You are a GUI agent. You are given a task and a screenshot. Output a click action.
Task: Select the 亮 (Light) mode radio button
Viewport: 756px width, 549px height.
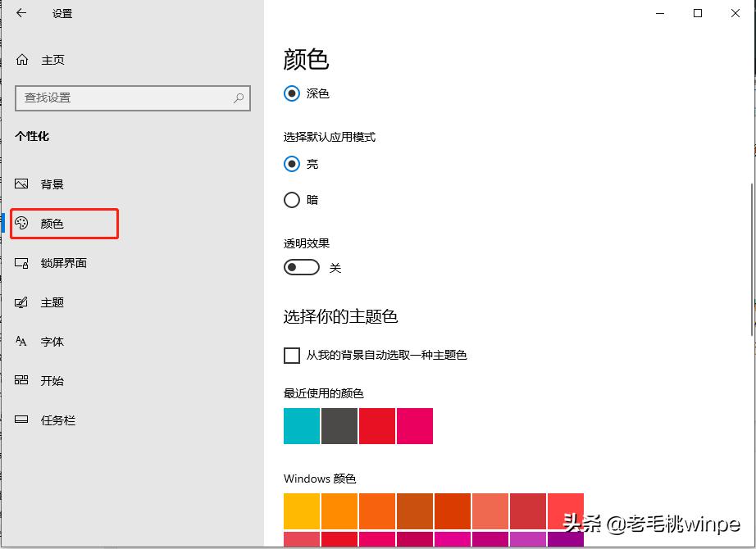(291, 163)
